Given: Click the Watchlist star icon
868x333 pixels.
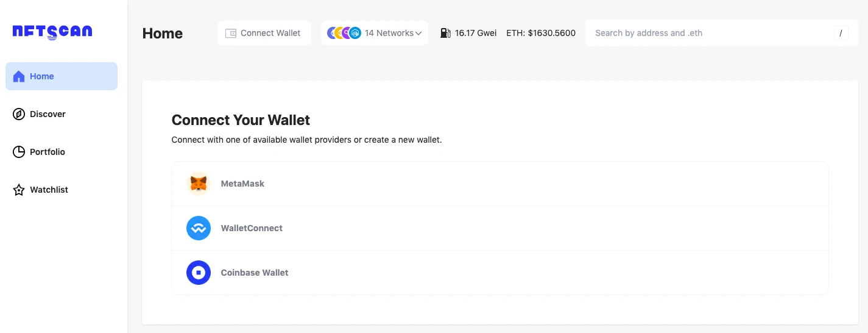Looking at the screenshot, I should [x=19, y=190].
